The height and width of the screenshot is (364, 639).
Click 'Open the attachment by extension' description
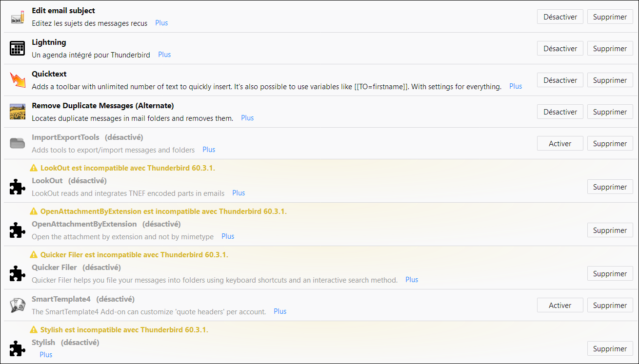(x=123, y=237)
